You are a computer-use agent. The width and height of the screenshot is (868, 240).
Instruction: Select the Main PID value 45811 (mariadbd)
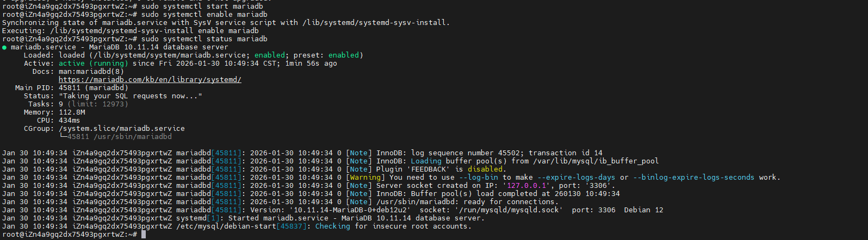(x=93, y=88)
